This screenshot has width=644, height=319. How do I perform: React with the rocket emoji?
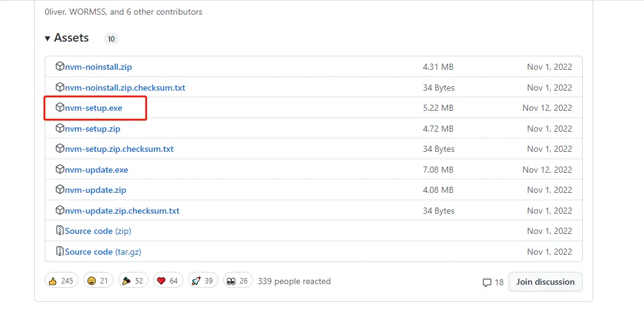(202, 281)
